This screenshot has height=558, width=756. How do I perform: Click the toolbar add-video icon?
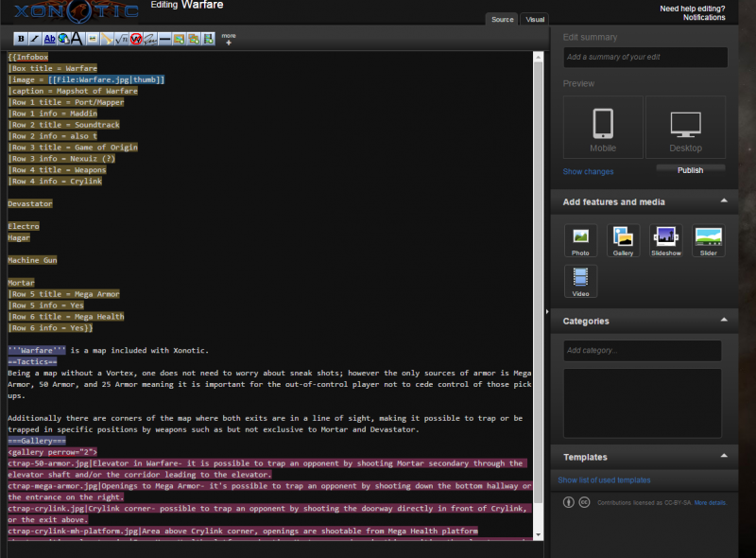tap(208, 39)
